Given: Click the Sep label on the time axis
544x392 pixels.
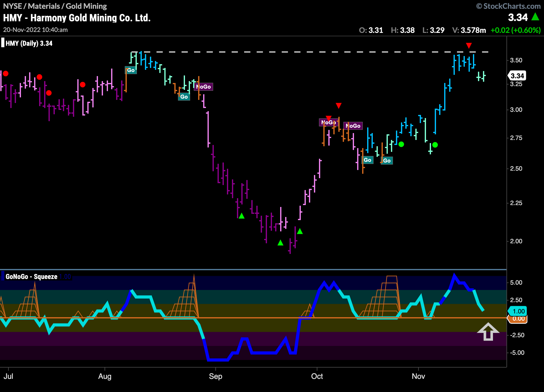Looking at the screenshot, I should 216,376.
